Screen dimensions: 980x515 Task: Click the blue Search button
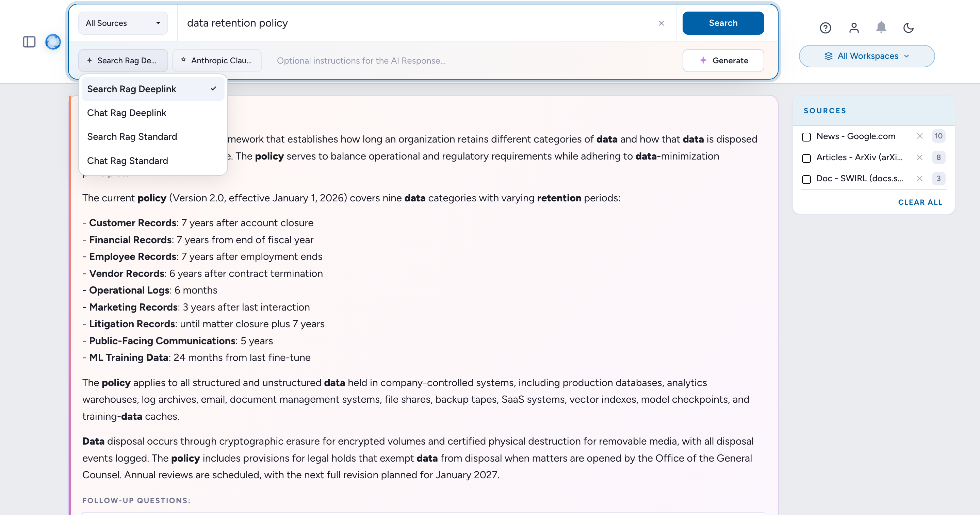click(x=723, y=23)
